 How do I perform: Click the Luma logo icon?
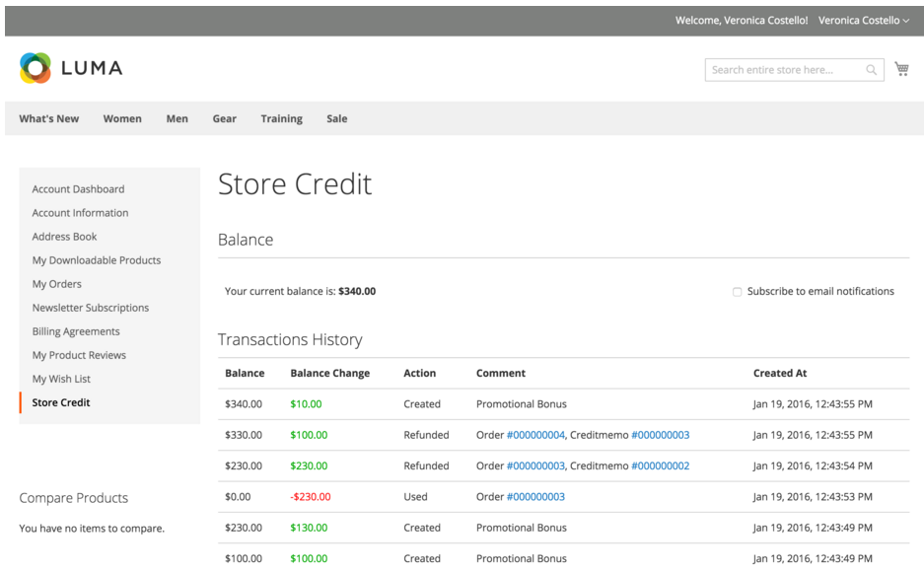[x=36, y=68]
